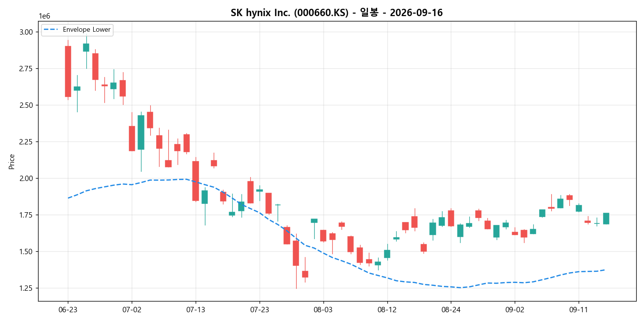Click x-axis date label 07-23
Viewport: 644px width, 322px height.
click(x=260, y=309)
